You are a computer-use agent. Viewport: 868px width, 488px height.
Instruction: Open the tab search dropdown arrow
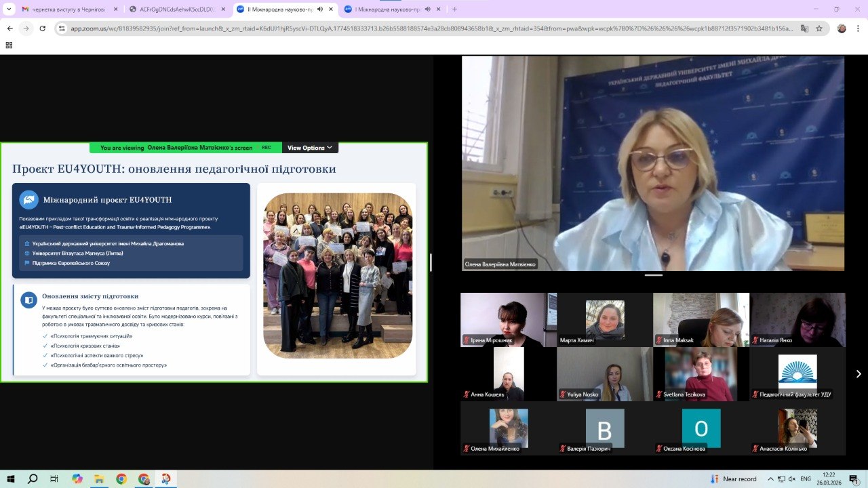click(x=9, y=9)
